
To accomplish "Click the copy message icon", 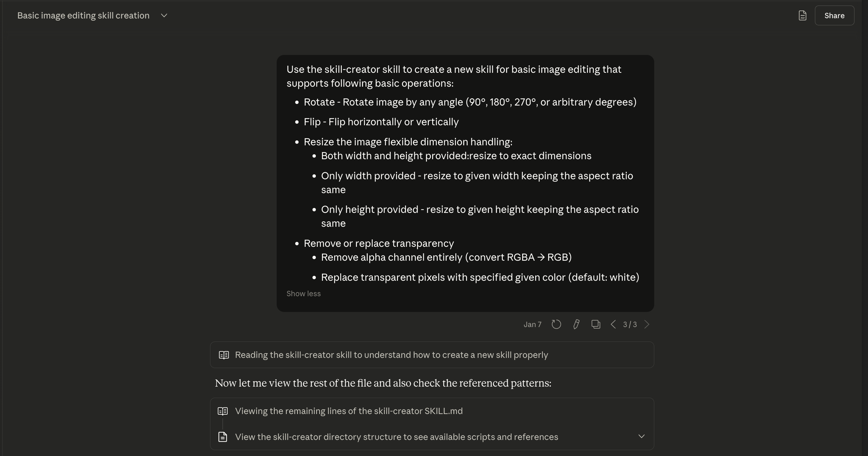I will coord(596,324).
